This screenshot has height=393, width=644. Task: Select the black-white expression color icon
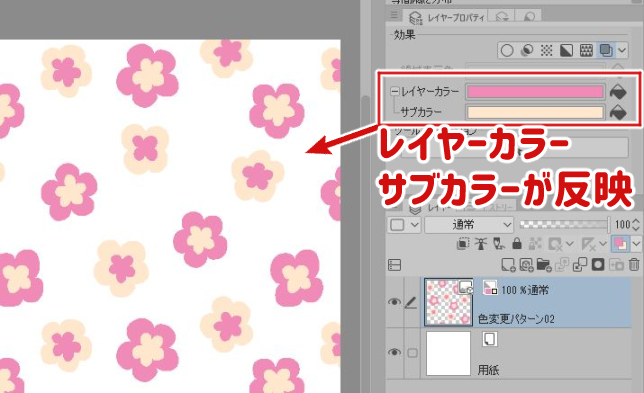click(566, 51)
